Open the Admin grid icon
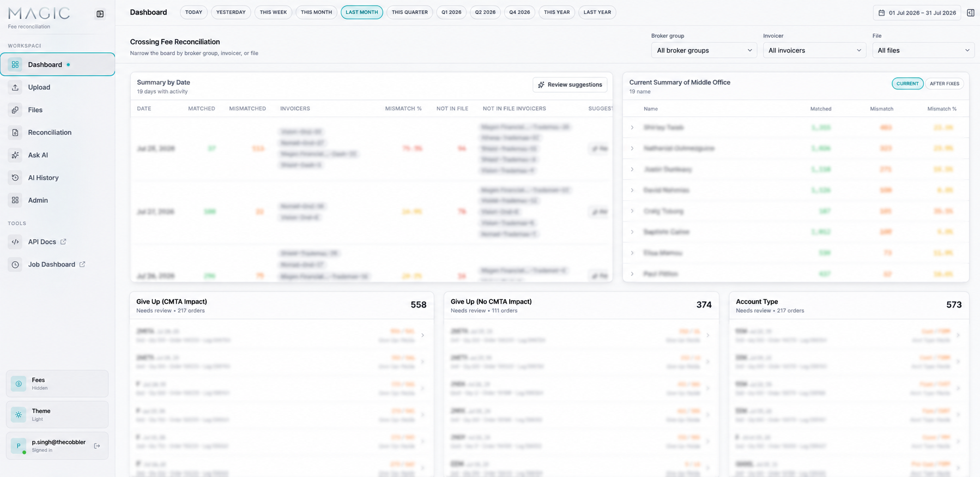This screenshot has width=980, height=477. (15, 200)
